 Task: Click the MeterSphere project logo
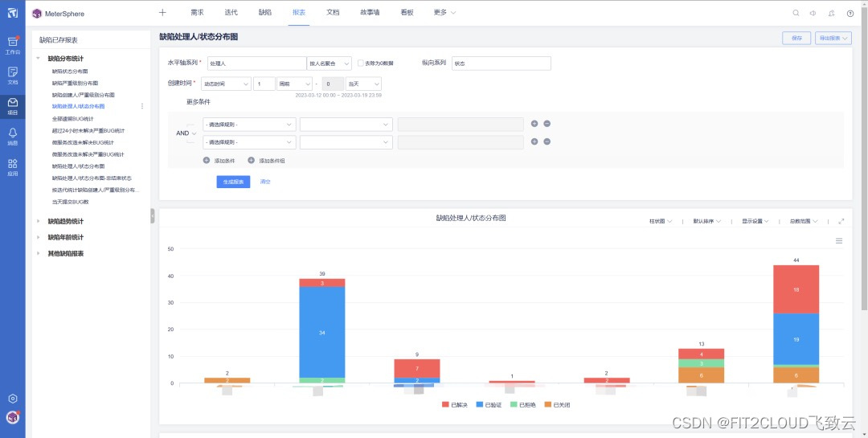tap(36, 14)
